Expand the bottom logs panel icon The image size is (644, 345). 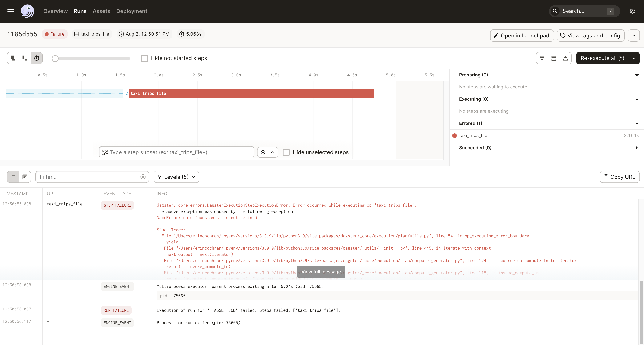(542, 58)
